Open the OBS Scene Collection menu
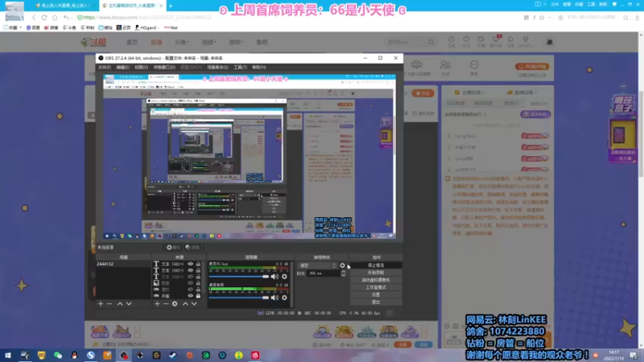 217,68
